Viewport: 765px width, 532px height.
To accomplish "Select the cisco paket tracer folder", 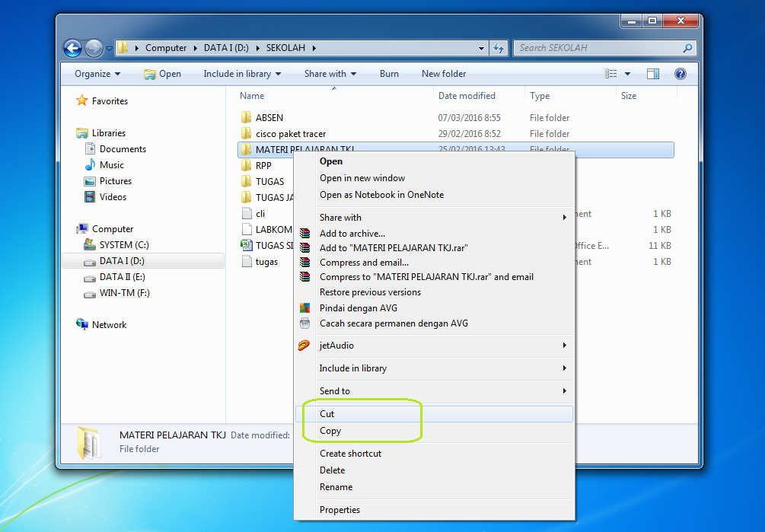I will (284, 134).
